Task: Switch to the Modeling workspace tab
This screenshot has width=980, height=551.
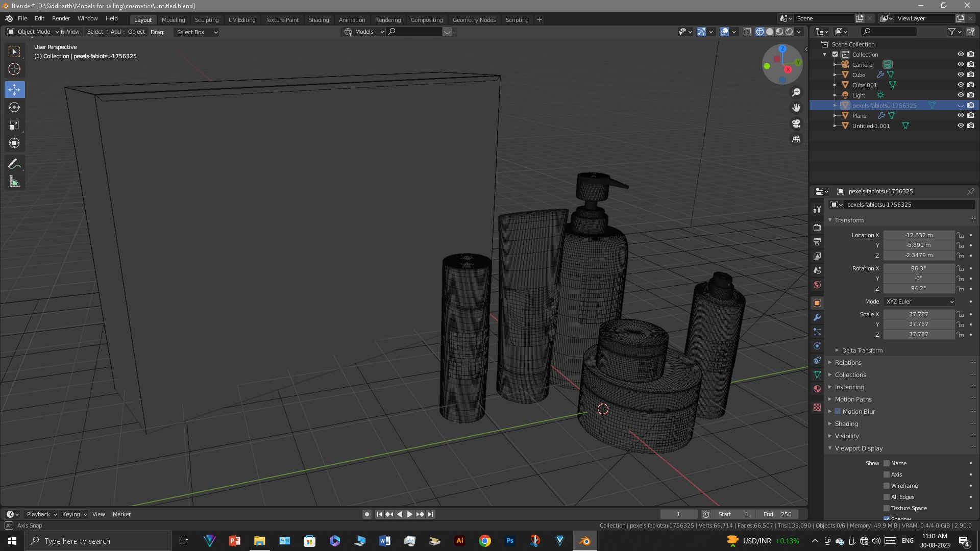Action: click(173, 20)
